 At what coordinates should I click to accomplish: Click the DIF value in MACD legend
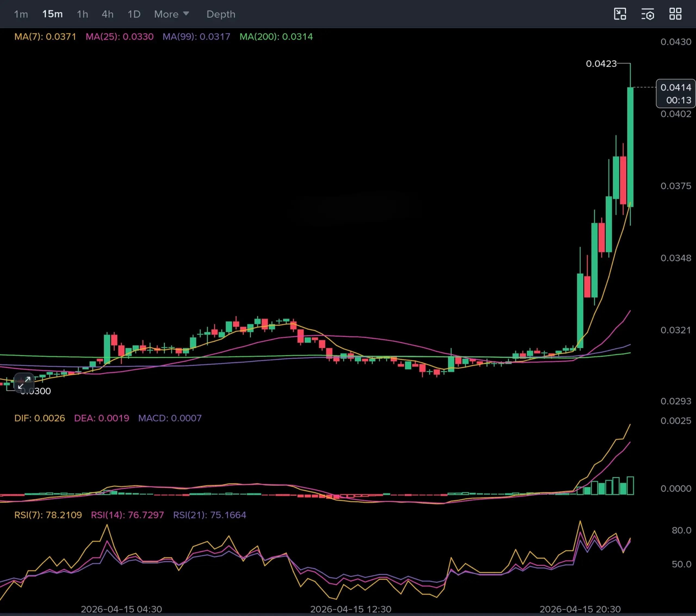tap(39, 418)
